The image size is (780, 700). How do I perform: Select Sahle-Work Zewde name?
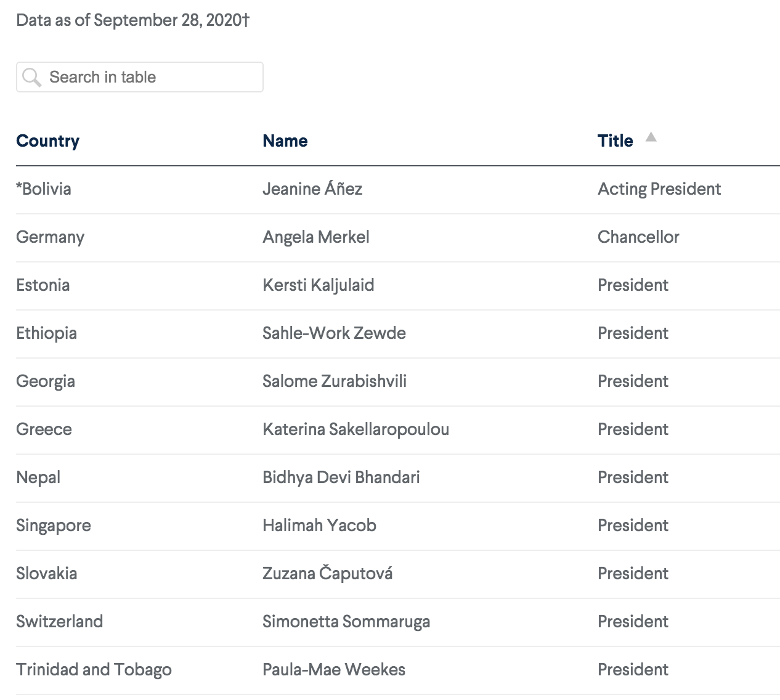pos(334,333)
